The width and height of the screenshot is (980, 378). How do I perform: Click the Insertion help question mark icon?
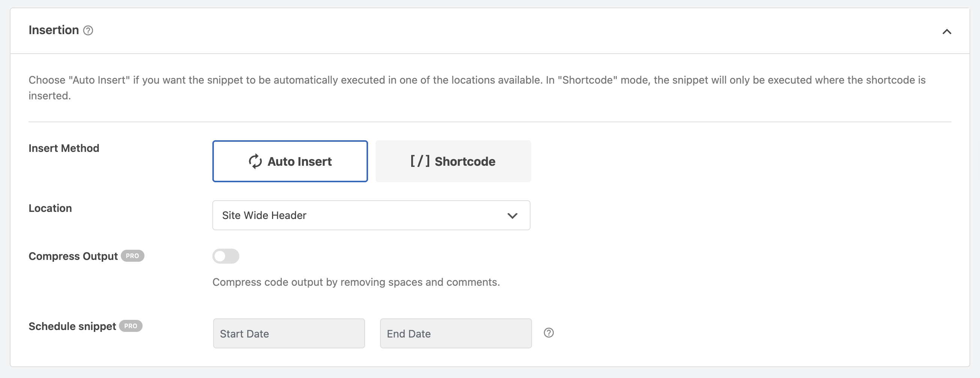pos(88,30)
